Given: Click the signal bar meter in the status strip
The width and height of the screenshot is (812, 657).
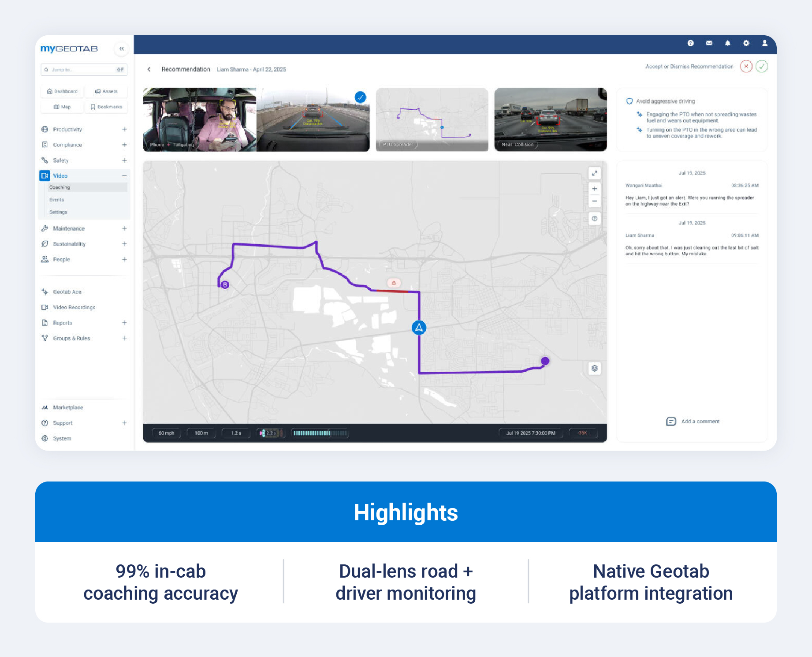Looking at the screenshot, I should coord(320,433).
